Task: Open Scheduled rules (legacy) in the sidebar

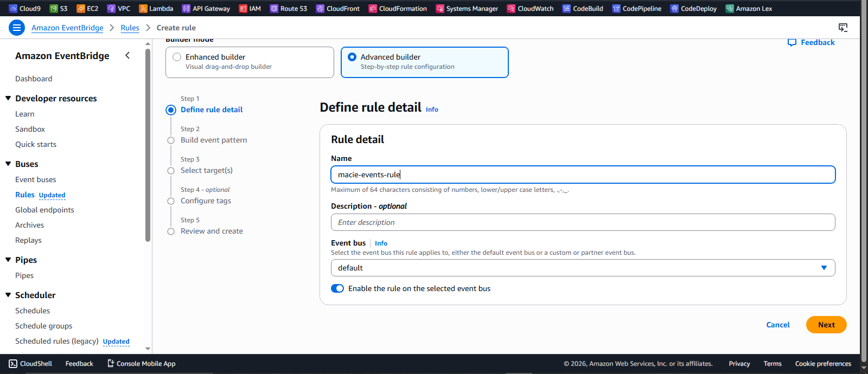Action: click(57, 341)
